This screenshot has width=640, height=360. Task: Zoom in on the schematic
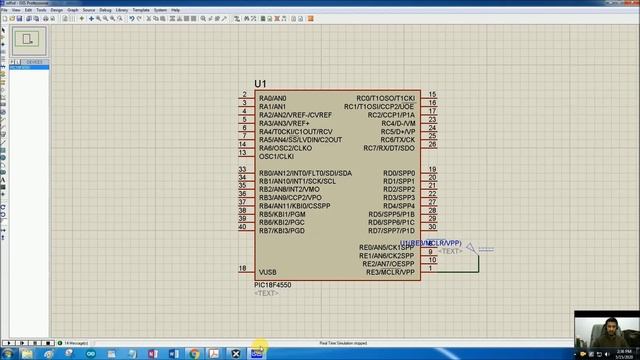(x=98, y=19)
